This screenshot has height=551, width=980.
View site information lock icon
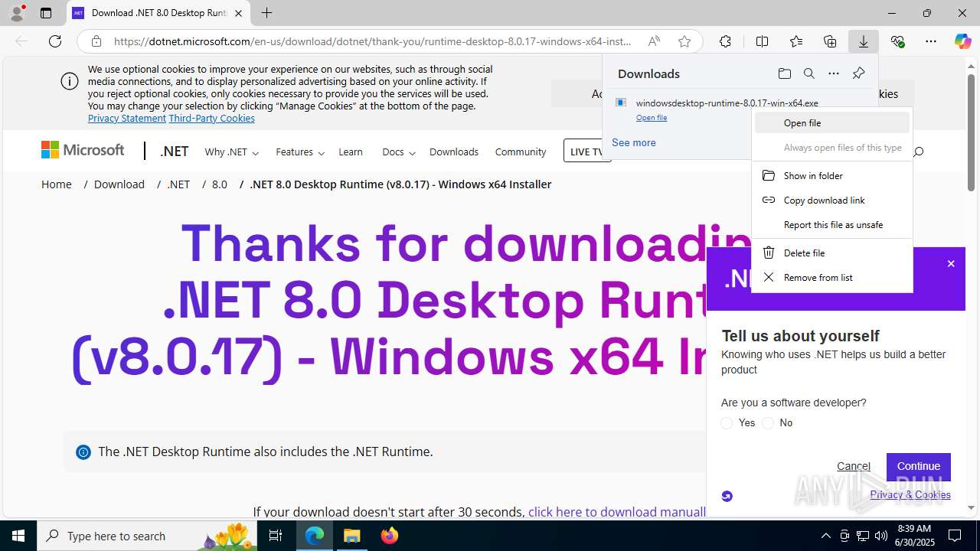coord(96,41)
